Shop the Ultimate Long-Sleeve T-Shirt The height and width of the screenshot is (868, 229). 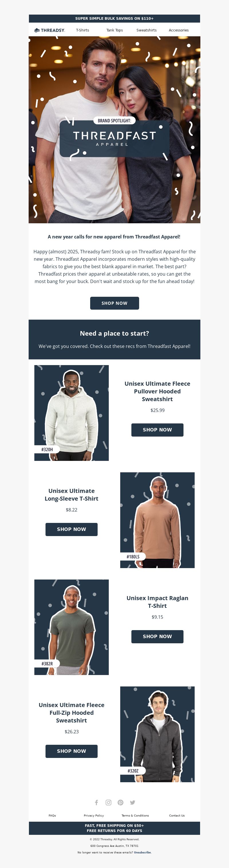[72, 529]
